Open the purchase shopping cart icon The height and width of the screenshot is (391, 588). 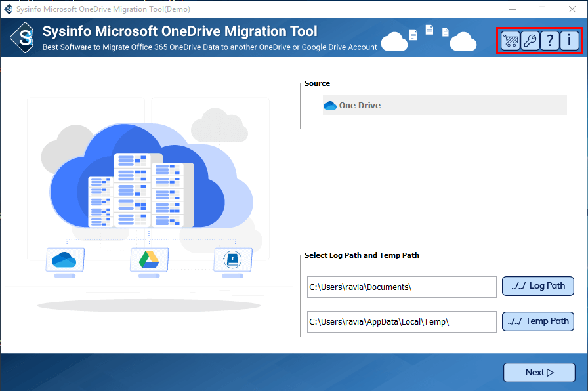click(x=511, y=40)
